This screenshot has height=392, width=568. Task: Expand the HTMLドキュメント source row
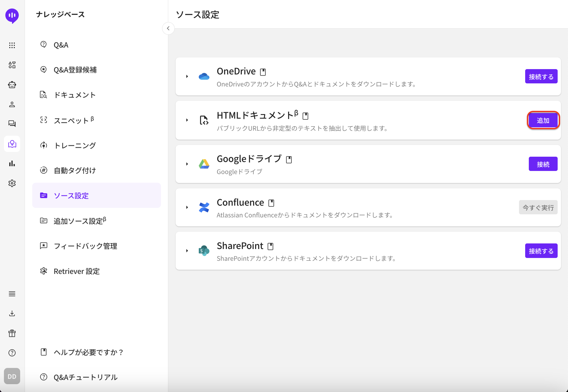tap(187, 120)
